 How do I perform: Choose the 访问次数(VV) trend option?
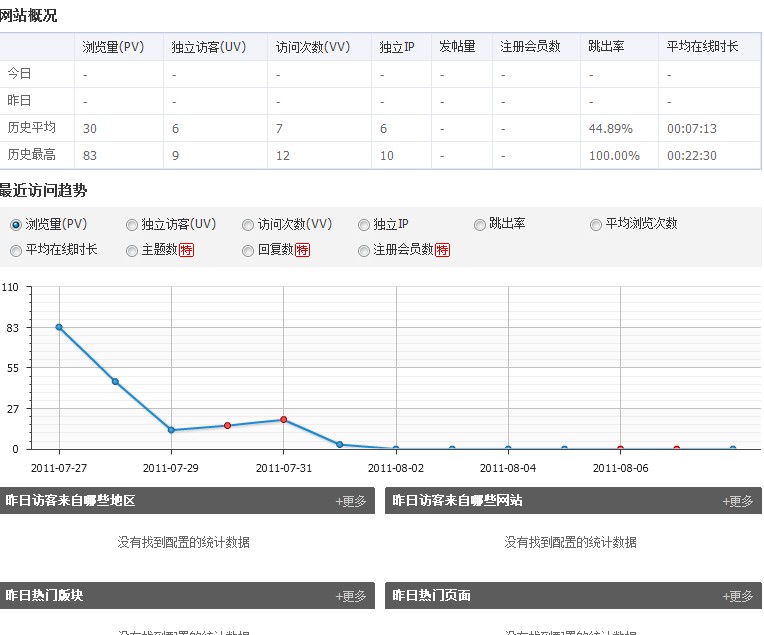point(248,225)
